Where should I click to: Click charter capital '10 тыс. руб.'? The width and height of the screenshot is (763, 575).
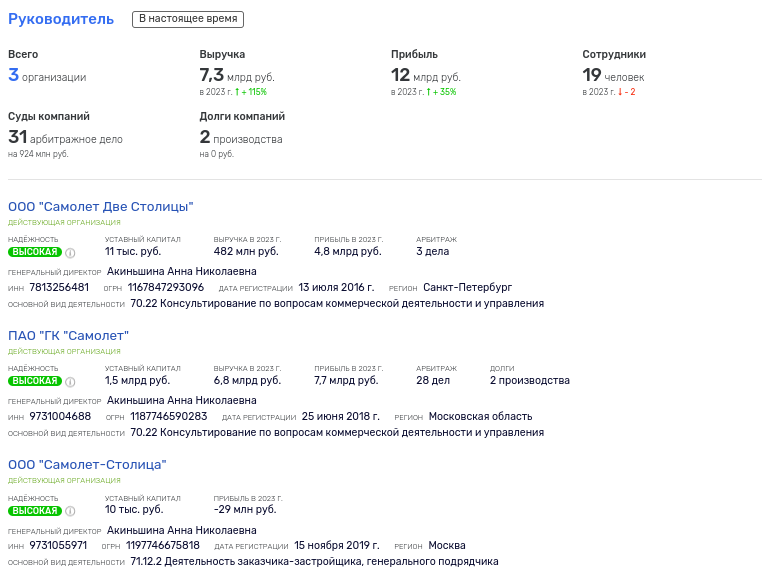click(x=134, y=509)
